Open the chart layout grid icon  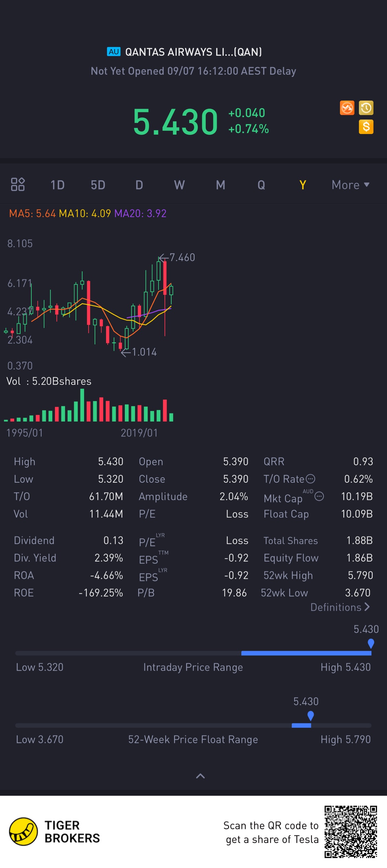coord(18,185)
